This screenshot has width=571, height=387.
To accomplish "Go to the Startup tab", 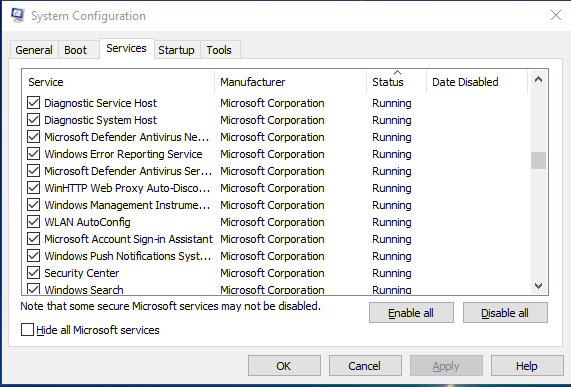I will [176, 50].
